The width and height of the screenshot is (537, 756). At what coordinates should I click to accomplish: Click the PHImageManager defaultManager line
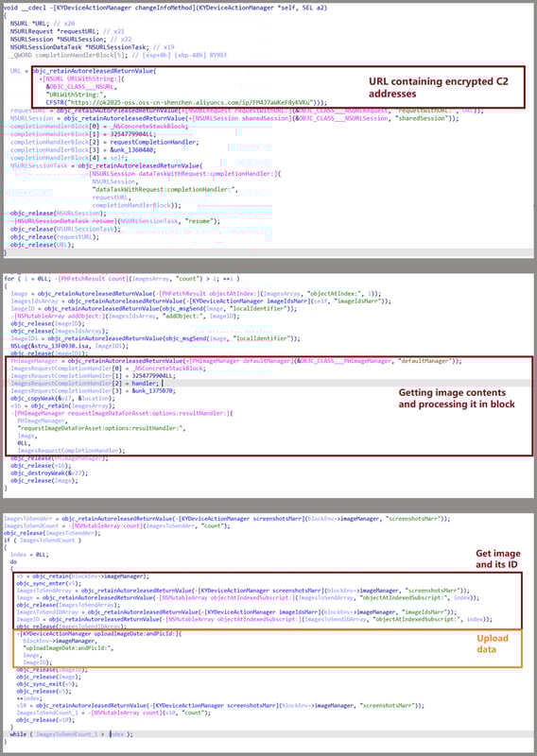(236, 361)
